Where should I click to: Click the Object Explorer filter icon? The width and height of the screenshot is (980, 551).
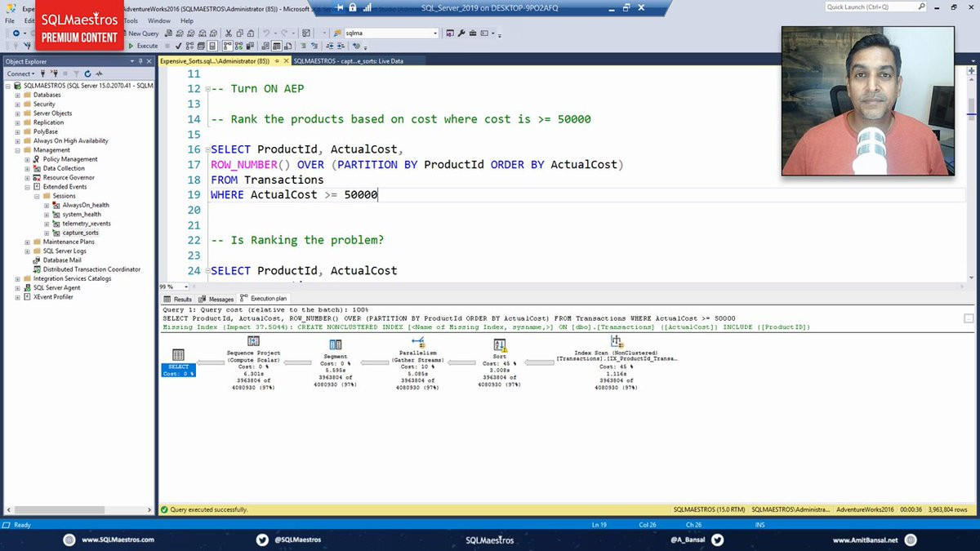click(x=76, y=73)
